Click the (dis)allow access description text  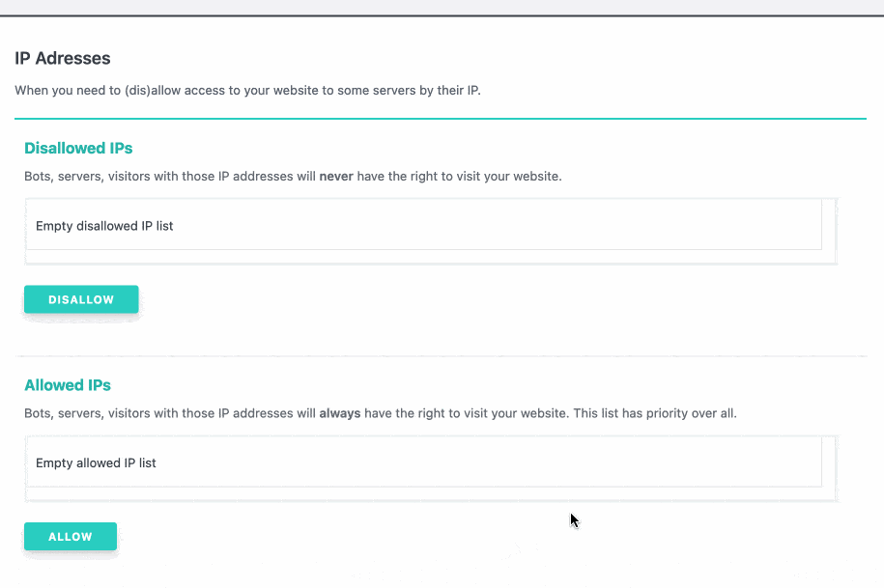click(247, 90)
